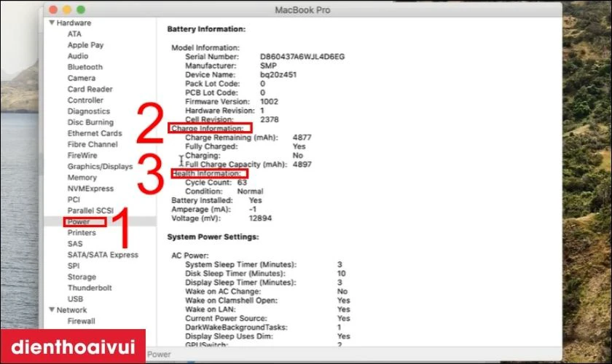Select ATA in the sidebar
Screen dimensions: 612x364
pos(74,34)
